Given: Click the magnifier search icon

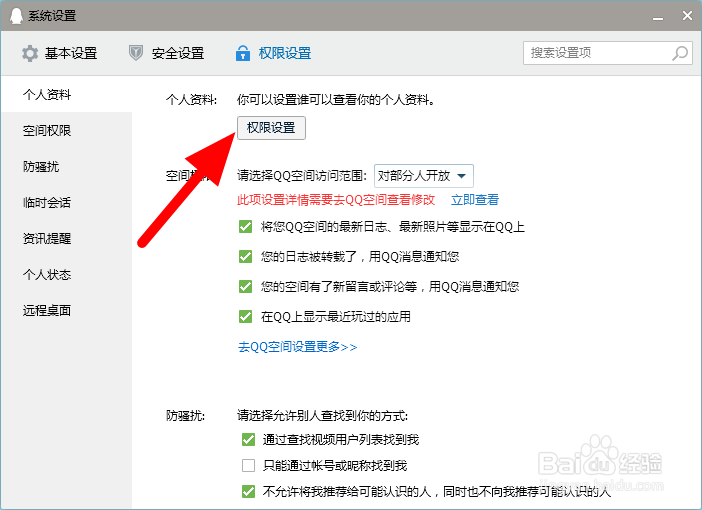Looking at the screenshot, I should pos(680,53).
